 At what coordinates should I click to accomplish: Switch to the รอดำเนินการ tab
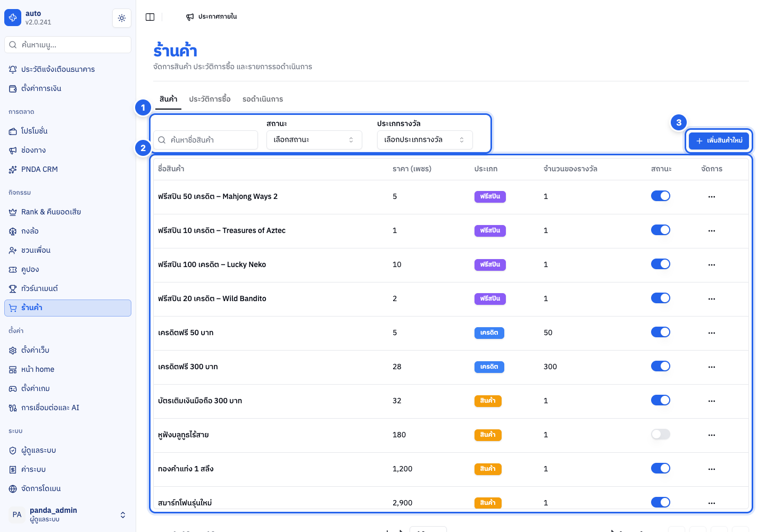tap(263, 99)
